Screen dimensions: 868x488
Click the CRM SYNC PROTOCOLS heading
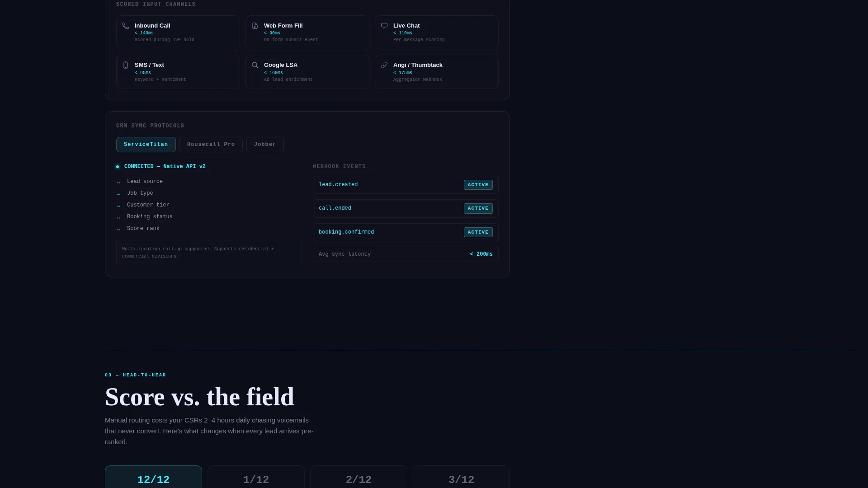pyautogui.click(x=150, y=126)
